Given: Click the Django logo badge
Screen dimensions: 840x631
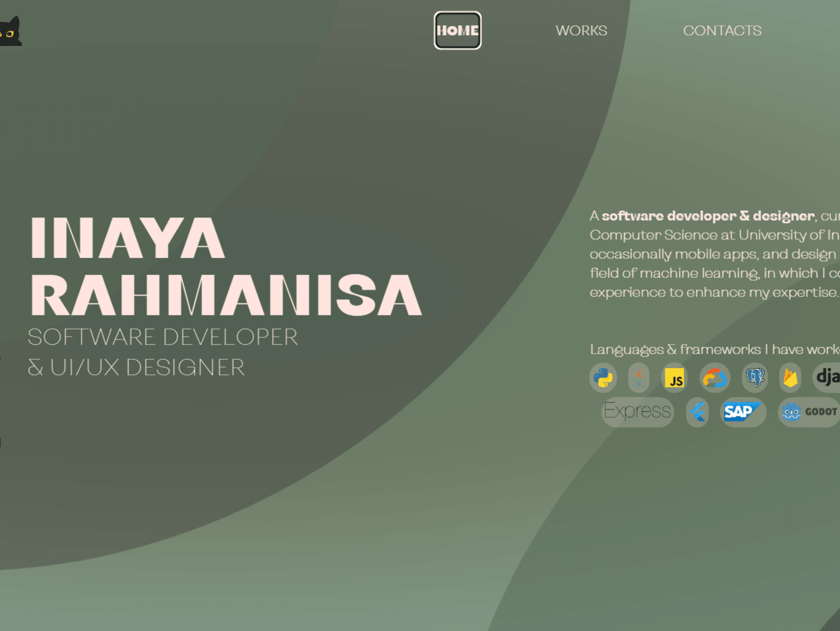Looking at the screenshot, I should [826, 377].
